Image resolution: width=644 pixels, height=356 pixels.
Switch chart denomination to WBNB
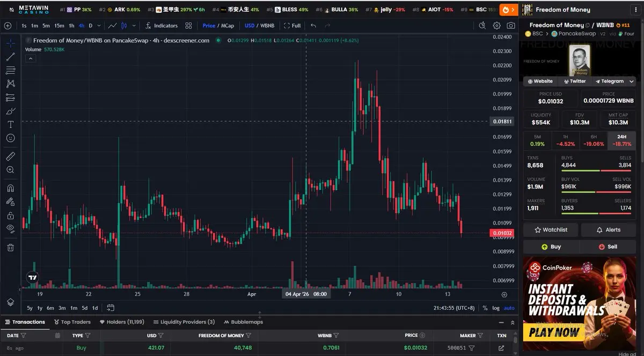267,26
